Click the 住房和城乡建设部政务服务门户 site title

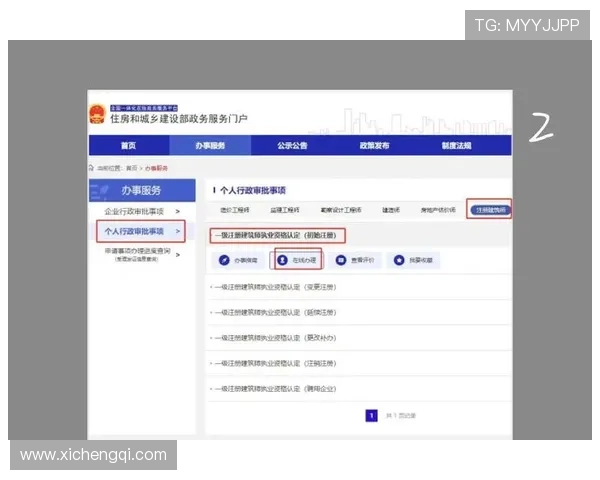[x=179, y=119]
